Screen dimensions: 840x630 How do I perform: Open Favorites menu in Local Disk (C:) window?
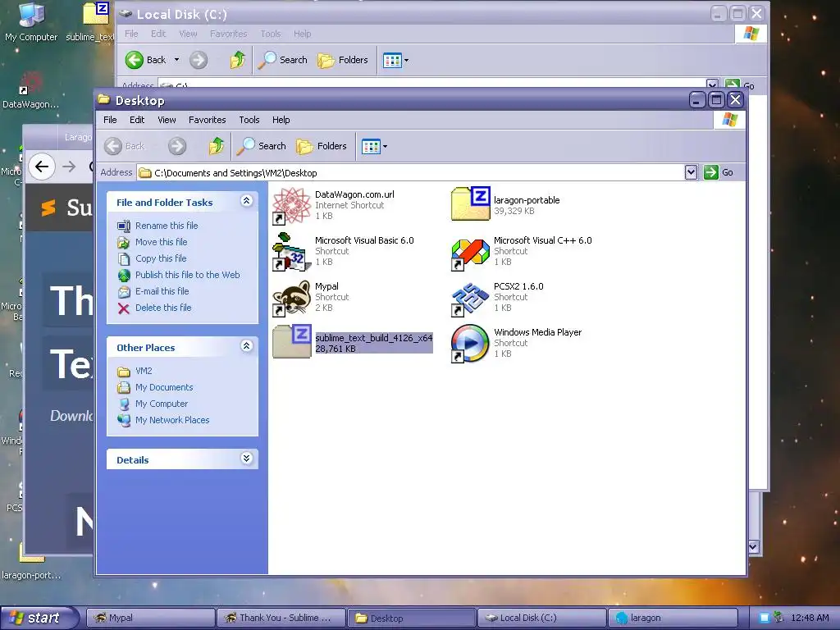pyautogui.click(x=228, y=34)
